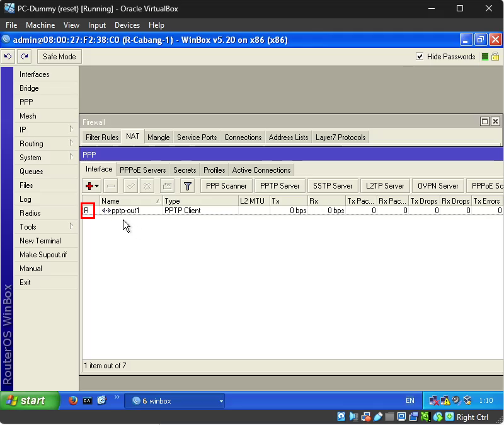Switch to the Profiles tab
Image resolution: width=504 pixels, height=425 pixels.
[214, 170]
